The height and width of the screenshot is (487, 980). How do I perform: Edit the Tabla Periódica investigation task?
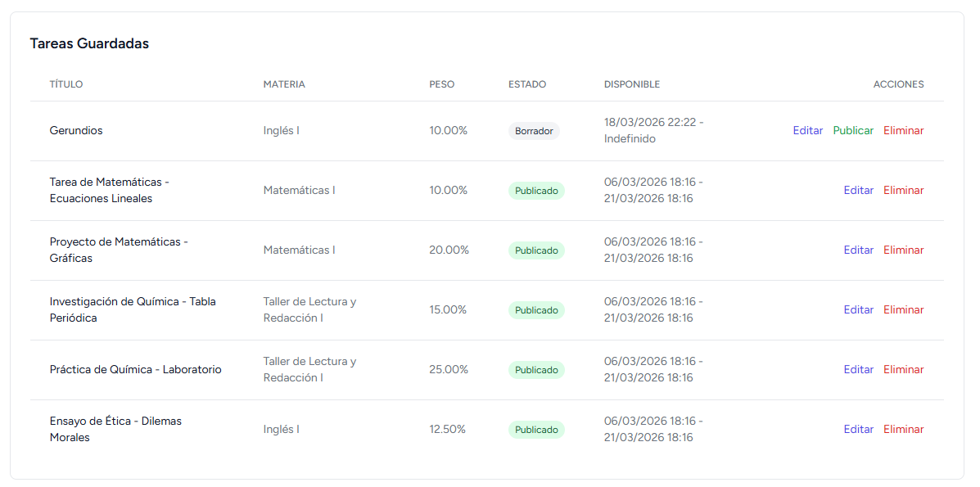coord(859,310)
